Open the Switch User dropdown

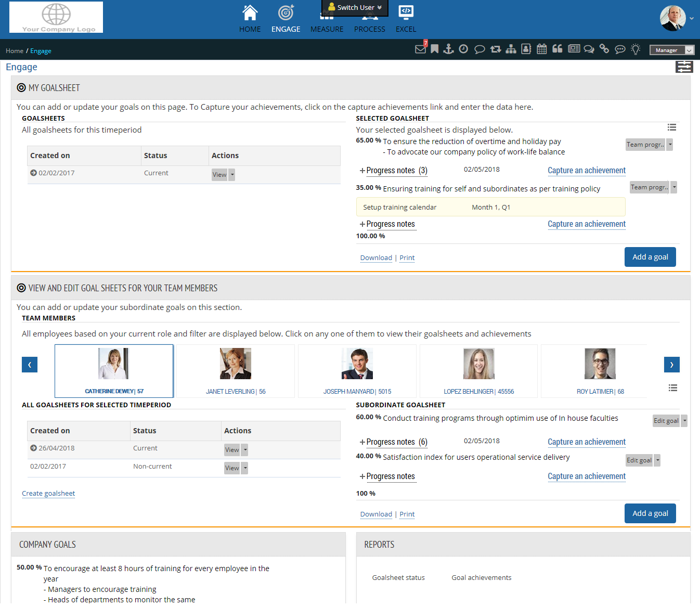point(355,7)
